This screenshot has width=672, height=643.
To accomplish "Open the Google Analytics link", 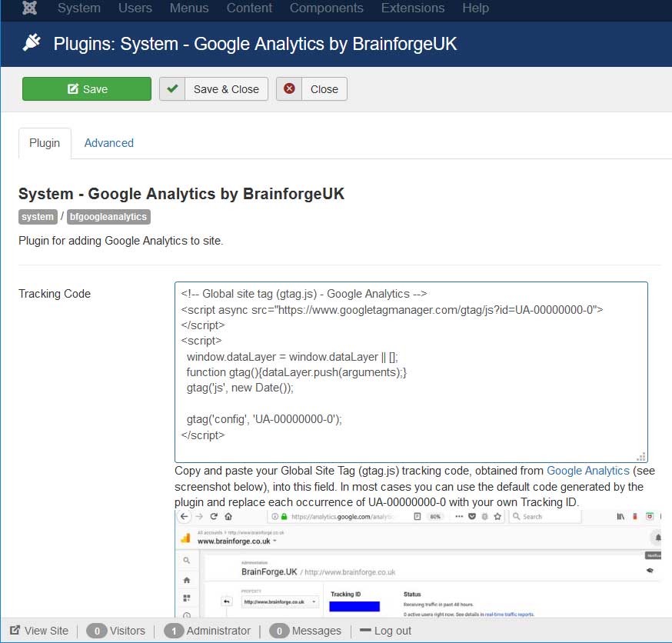I will [x=588, y=471].
